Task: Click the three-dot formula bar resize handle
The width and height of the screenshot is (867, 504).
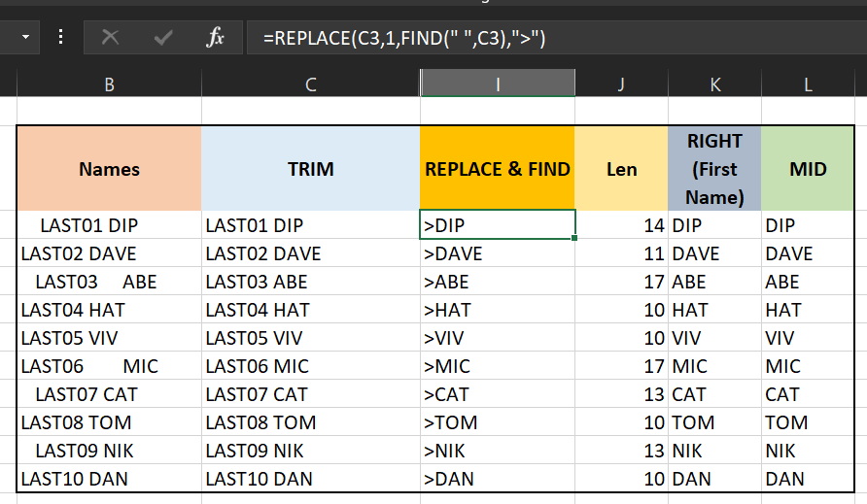Action: 61,38
